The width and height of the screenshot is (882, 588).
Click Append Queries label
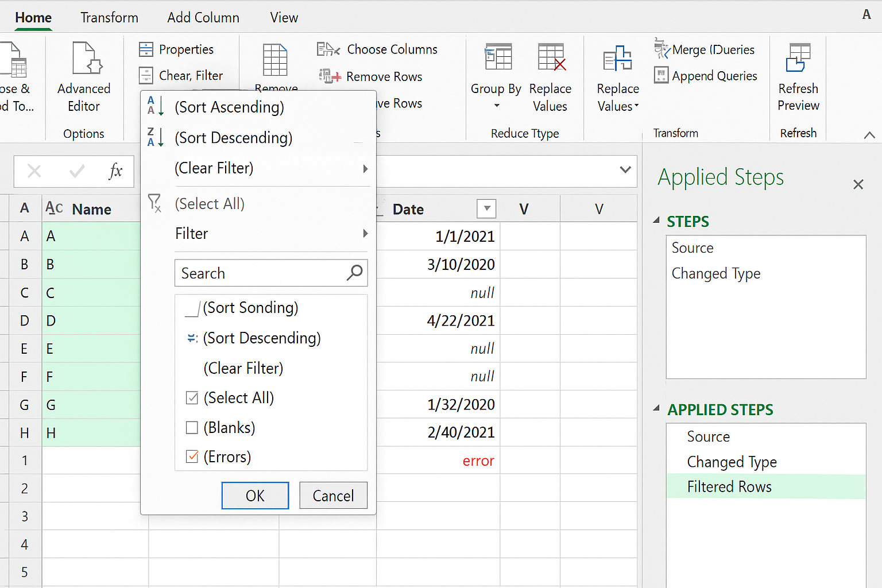pyautogui.click(x=714, y=76)
